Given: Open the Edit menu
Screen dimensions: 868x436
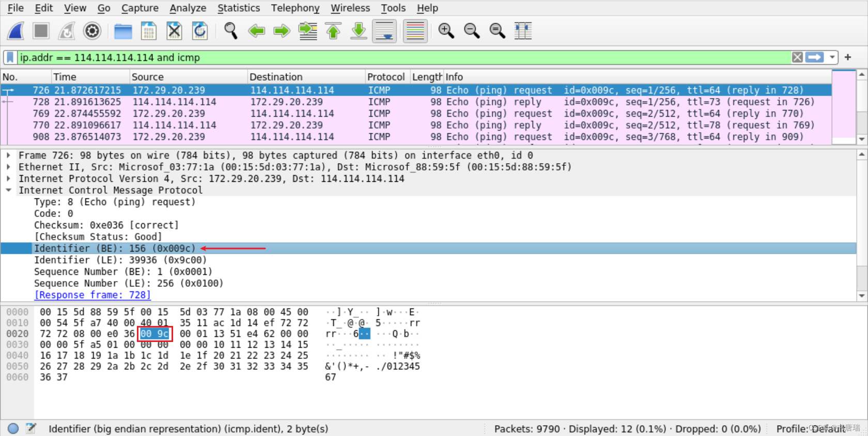Looking at the screenshot, I should click(x=44, y=8).
